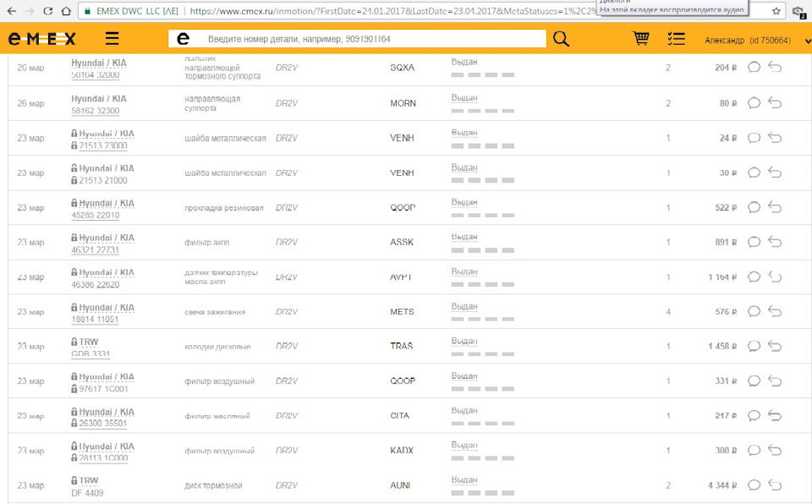Click return arrow for the 30 ₽ row
This screenshot has height=504, width=812.
[x=775, y=173]
